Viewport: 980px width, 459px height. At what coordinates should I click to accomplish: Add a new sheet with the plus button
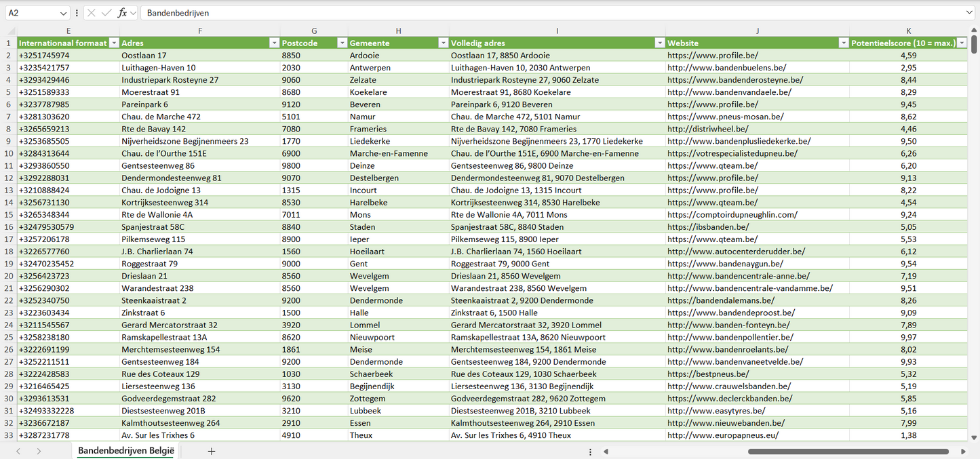212,451
